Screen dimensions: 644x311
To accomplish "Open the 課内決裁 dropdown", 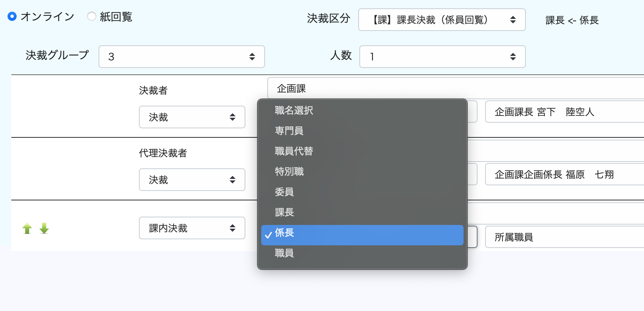I will coord(192,228).
